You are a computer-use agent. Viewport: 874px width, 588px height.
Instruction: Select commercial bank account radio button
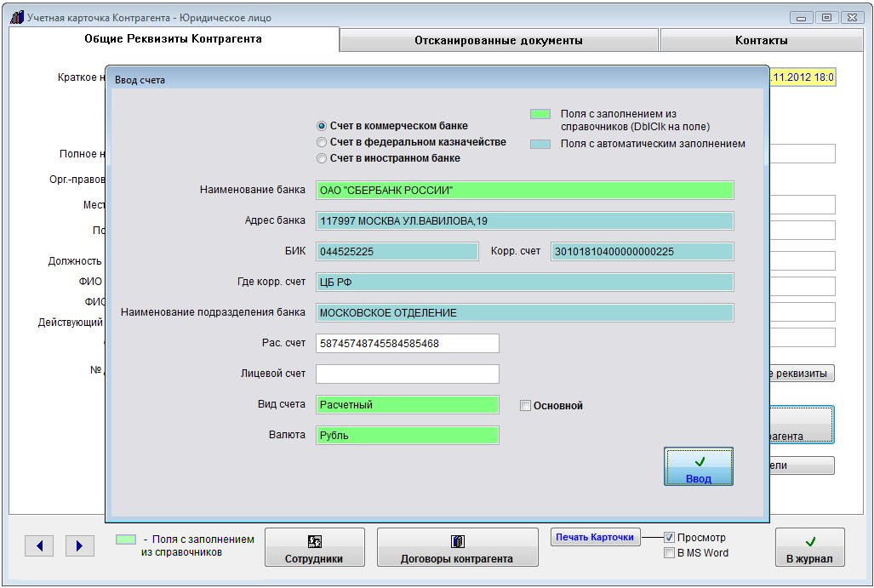[x=322, y=126]
